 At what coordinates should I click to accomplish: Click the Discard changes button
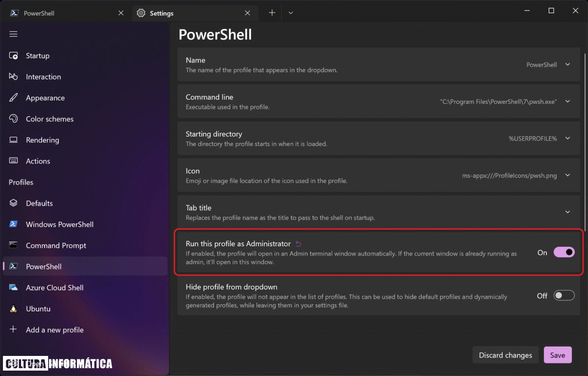point(505,355)
